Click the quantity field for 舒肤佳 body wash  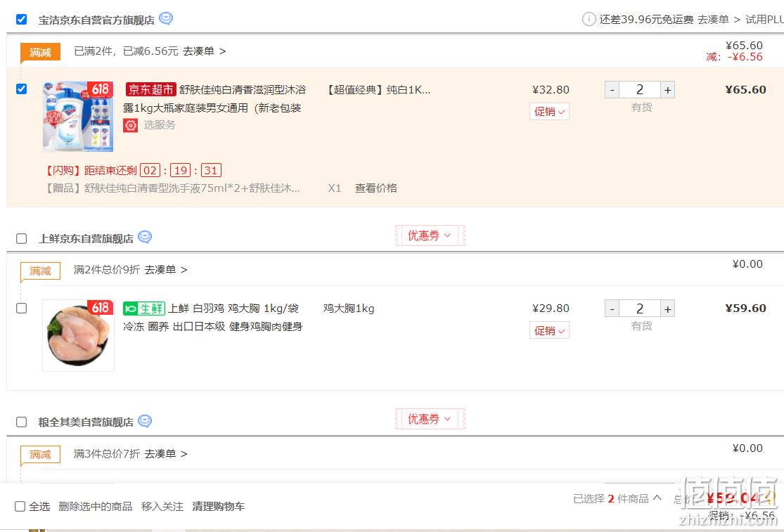(640, 90)
